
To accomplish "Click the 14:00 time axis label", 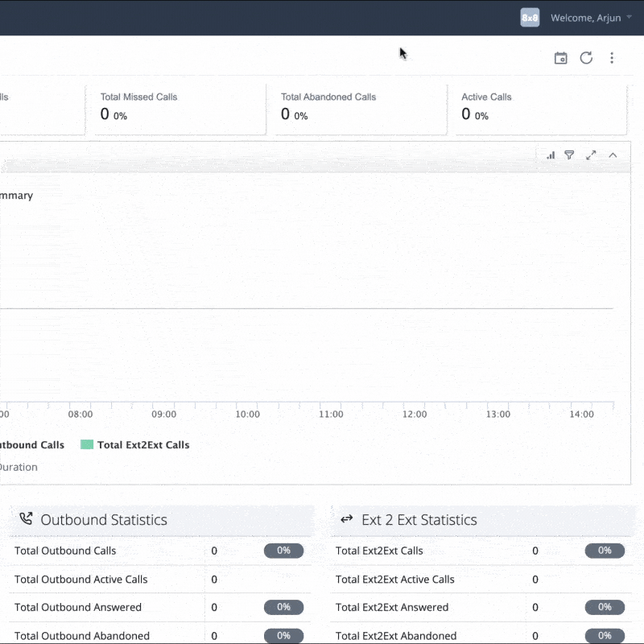I will click(581, 414).
